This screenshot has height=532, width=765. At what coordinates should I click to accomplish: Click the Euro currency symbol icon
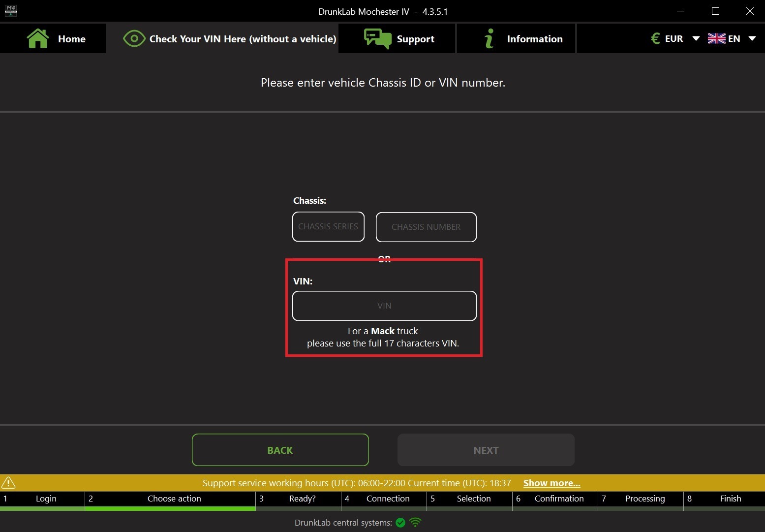(x=655, y=38)
